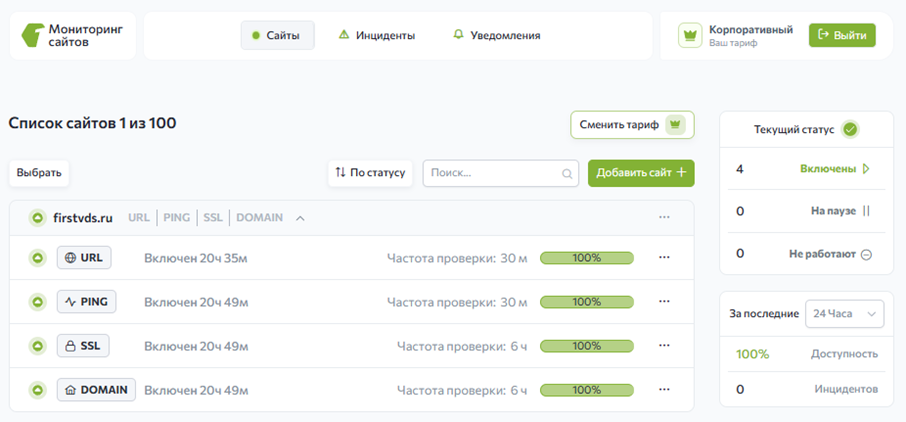Click the Инцидентов count row

806,389
